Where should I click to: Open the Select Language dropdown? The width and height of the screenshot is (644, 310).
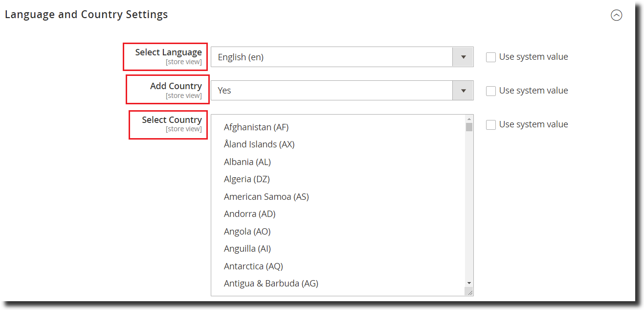342,57
